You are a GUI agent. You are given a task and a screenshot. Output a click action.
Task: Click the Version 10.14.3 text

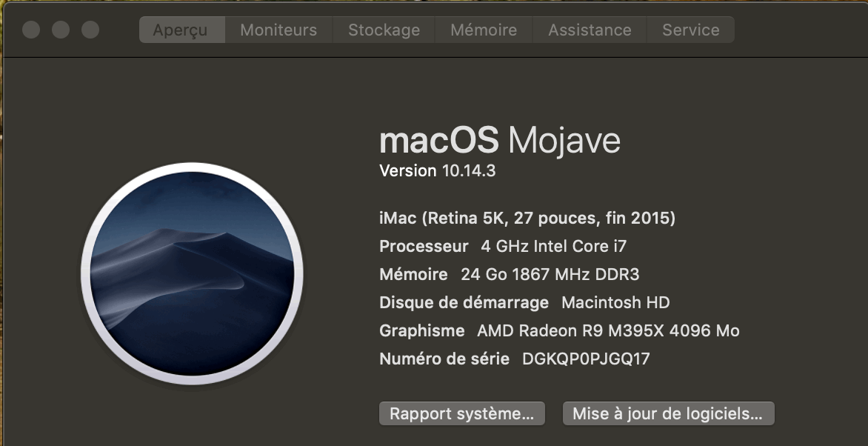pos(437,170)
